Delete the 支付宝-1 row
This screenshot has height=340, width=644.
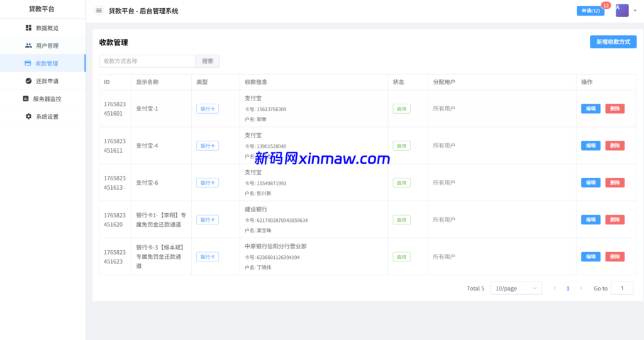click(x=615, y=108)
